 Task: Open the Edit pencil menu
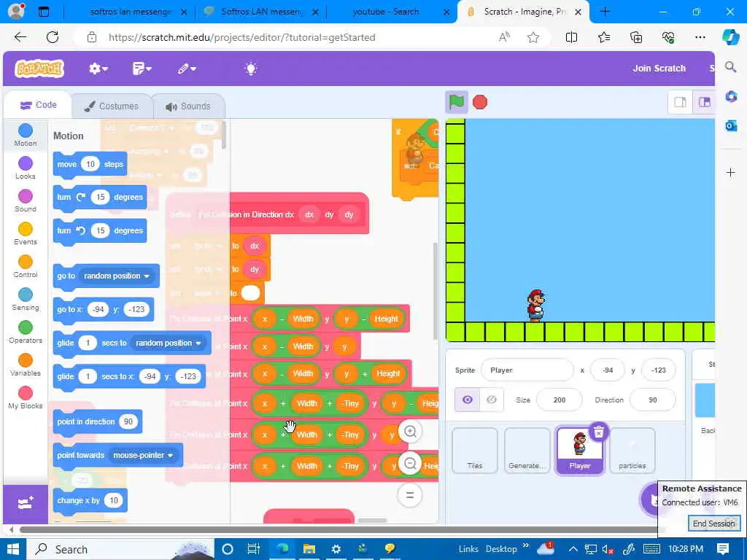click(186, 69)
